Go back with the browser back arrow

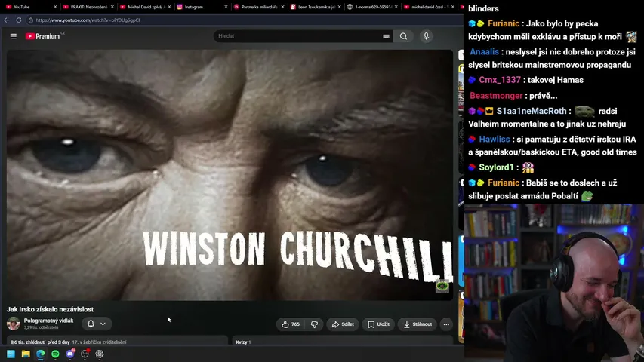pos(7,20)
